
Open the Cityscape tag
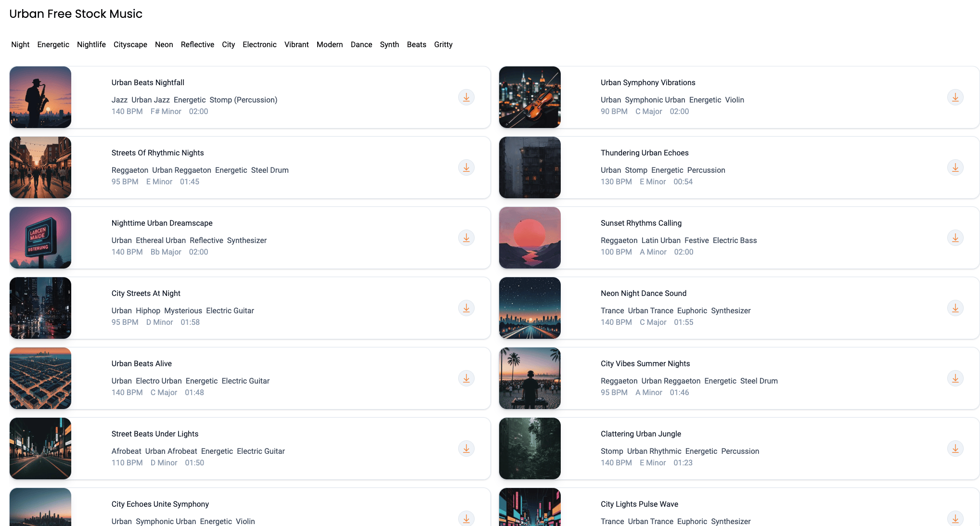point(130,44)
